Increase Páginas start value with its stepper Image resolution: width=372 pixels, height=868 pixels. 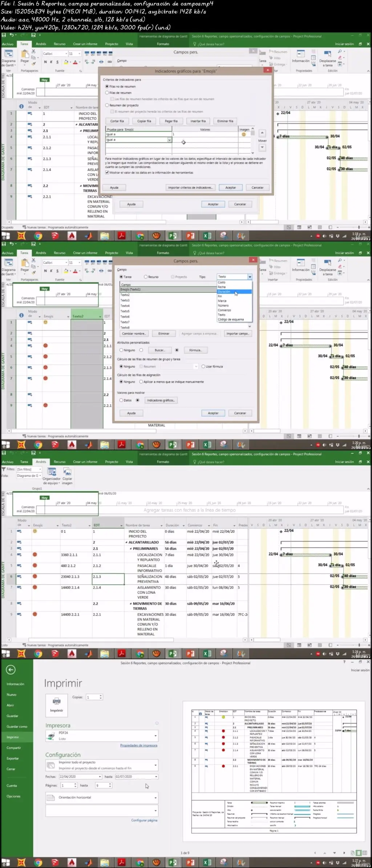(x=76, y=784)
